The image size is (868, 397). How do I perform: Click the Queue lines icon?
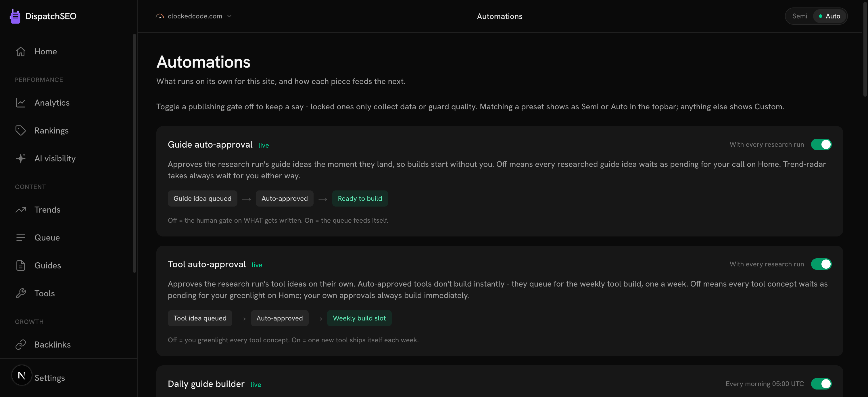coord(21,238)
